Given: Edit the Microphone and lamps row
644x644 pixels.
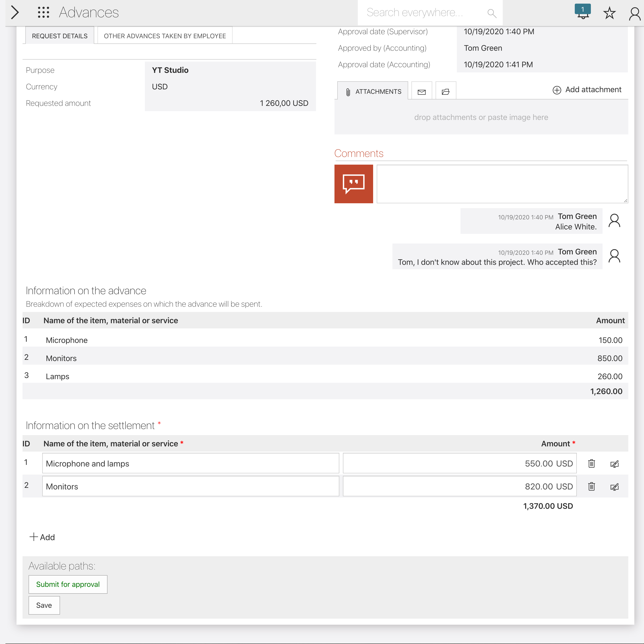Looking at the screenshot, I should [x=614, y=464].
